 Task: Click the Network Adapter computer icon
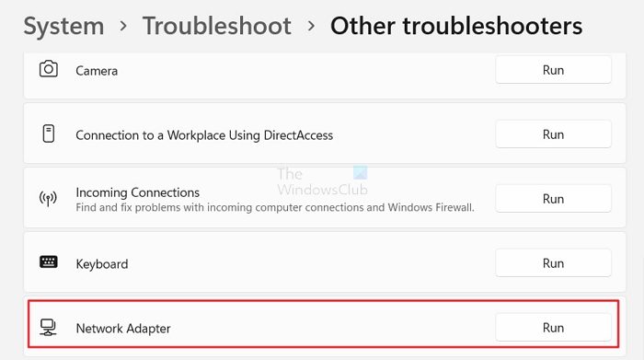[x=48, y=328]
